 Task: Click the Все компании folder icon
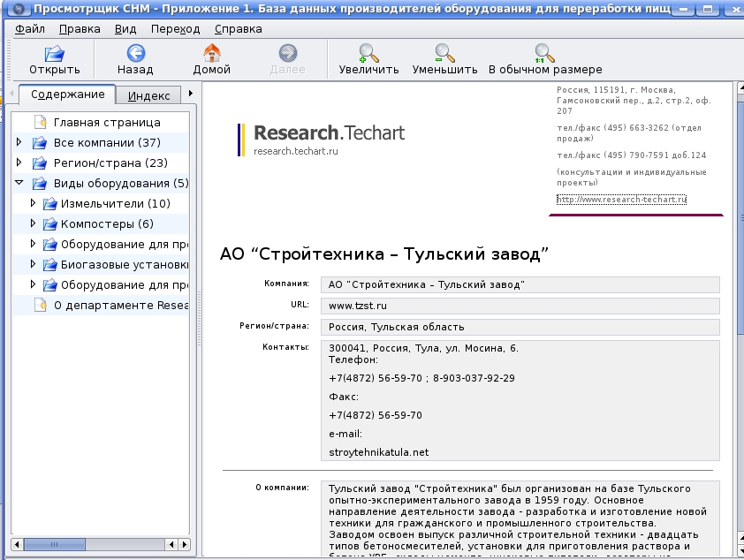40,143
